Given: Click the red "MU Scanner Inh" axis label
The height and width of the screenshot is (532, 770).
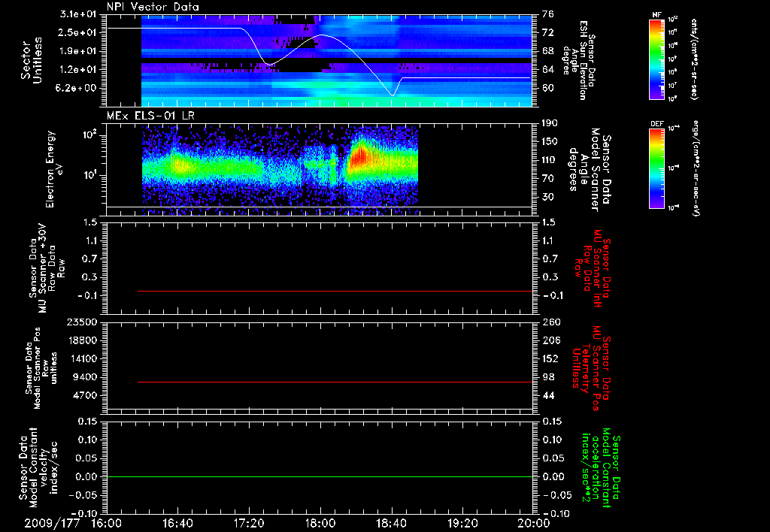Looking at the screenshot, I should click(x=592, y=268).
